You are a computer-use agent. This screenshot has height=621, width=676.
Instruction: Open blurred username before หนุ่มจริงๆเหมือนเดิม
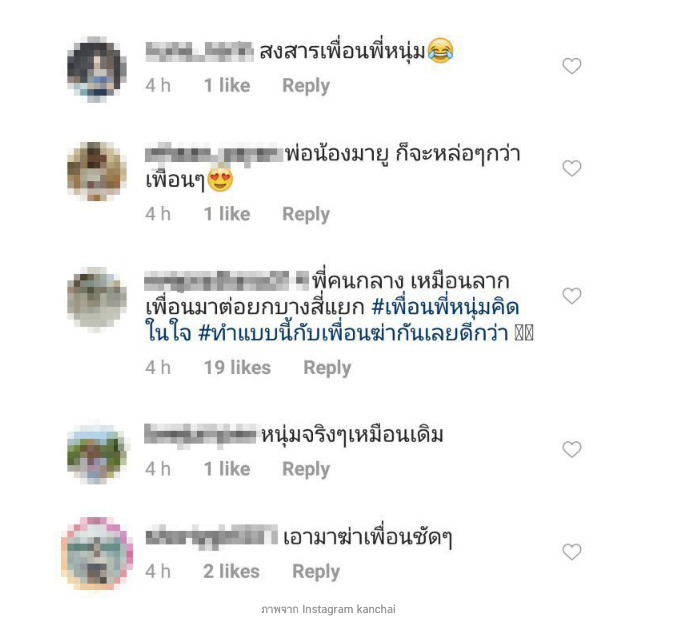click(200, 434)
